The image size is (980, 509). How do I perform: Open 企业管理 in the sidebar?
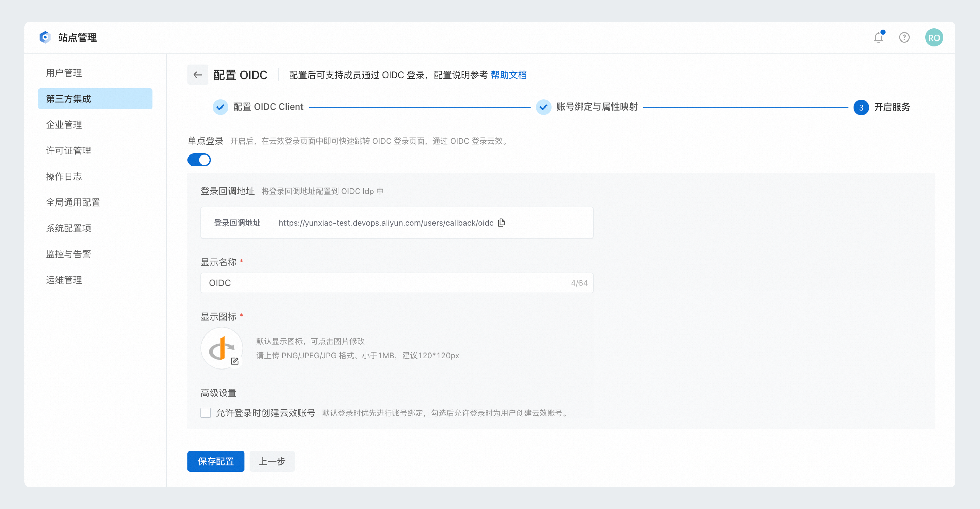point(95,125)
